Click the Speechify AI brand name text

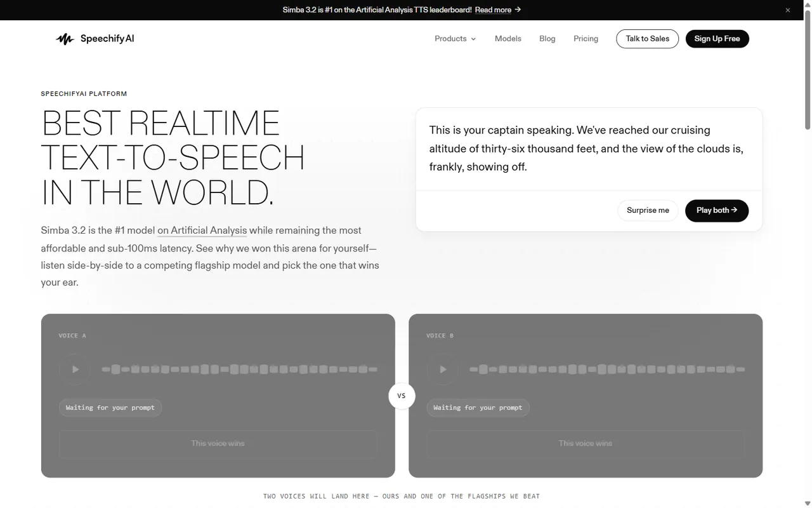(107, 39)
